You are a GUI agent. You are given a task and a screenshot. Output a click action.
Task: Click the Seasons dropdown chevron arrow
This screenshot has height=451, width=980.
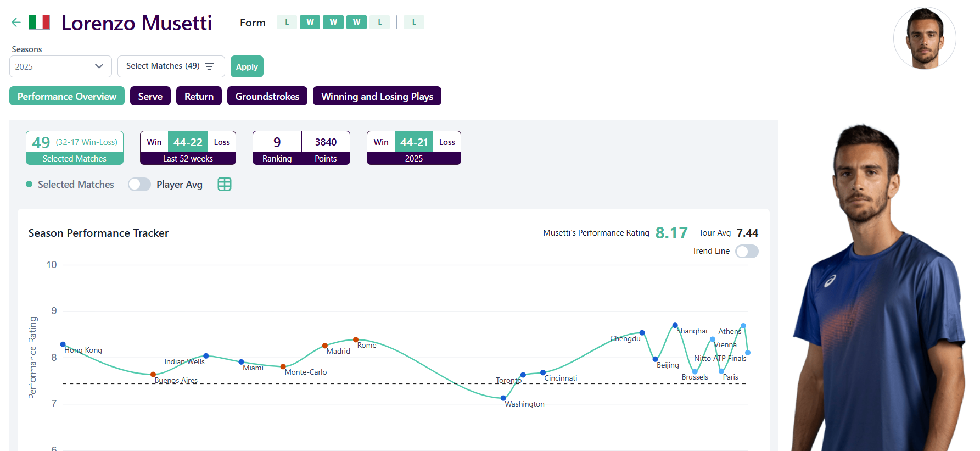[x=99, y=66]
